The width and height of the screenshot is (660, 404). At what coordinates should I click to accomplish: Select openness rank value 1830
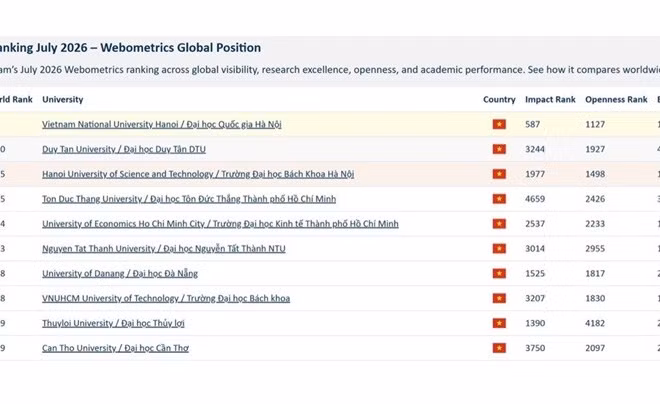(595, 298)
